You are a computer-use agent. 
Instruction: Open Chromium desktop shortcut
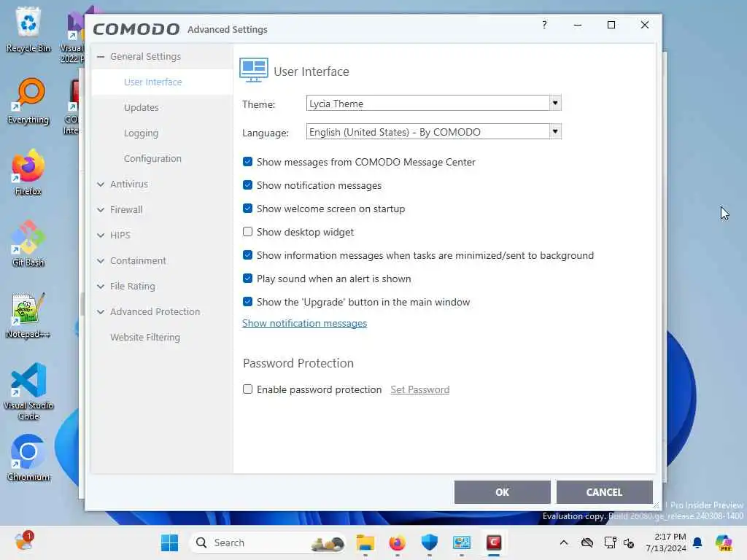pyautogui.click(x=28, y=458)
